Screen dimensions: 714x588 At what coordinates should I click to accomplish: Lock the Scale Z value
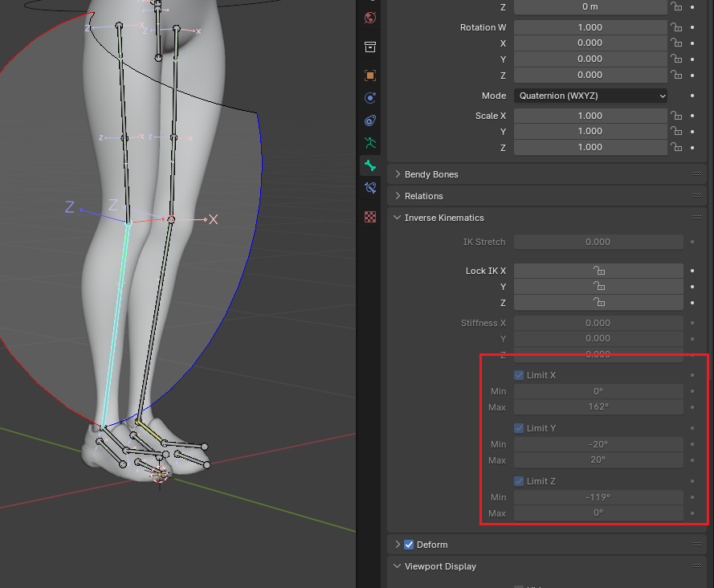(676, 147)
